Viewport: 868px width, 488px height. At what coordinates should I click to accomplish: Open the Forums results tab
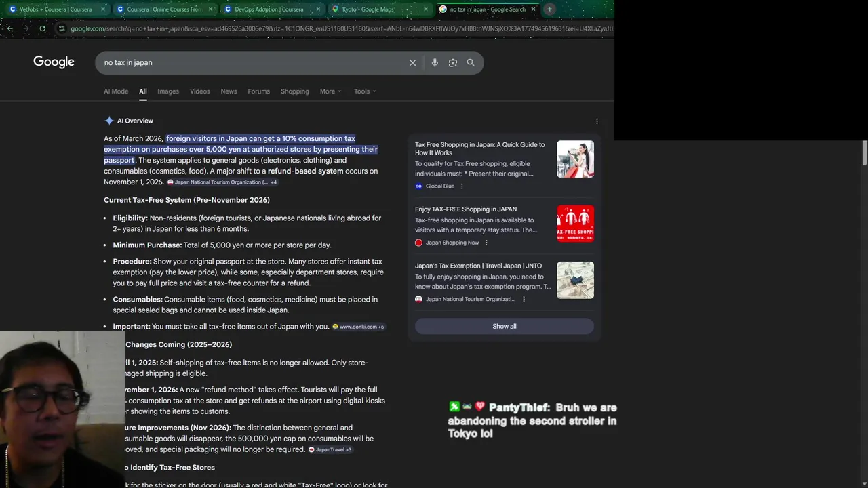point(258,91)
